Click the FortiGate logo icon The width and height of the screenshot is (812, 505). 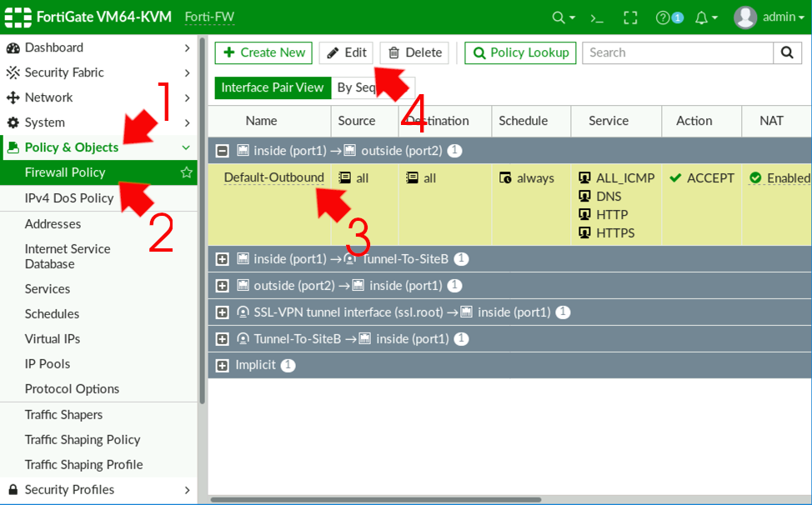[18, 17]
